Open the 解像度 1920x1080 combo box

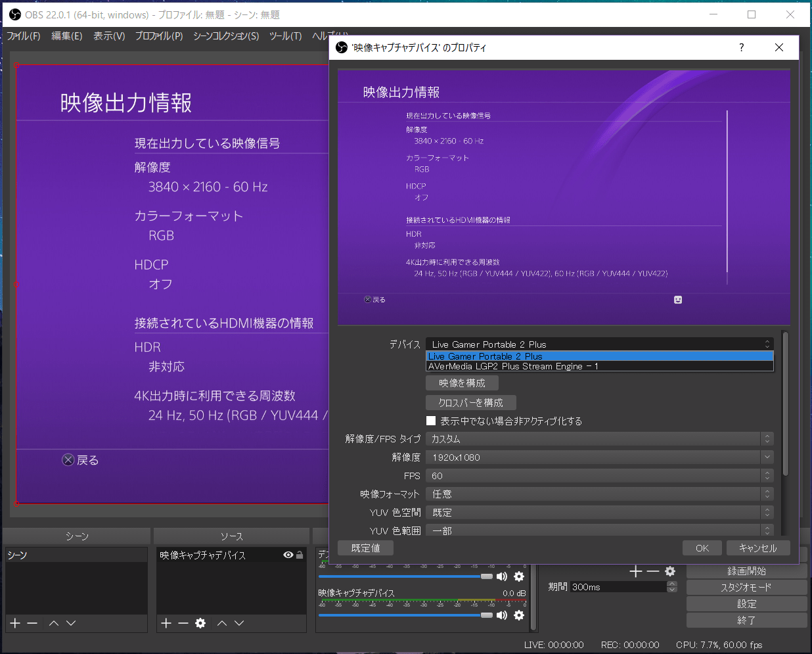(x=600, y=457)
